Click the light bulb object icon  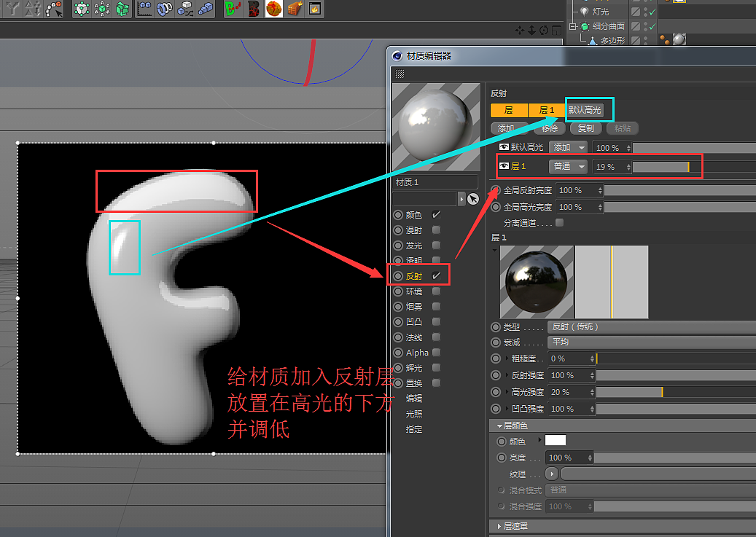pos(585,11)
